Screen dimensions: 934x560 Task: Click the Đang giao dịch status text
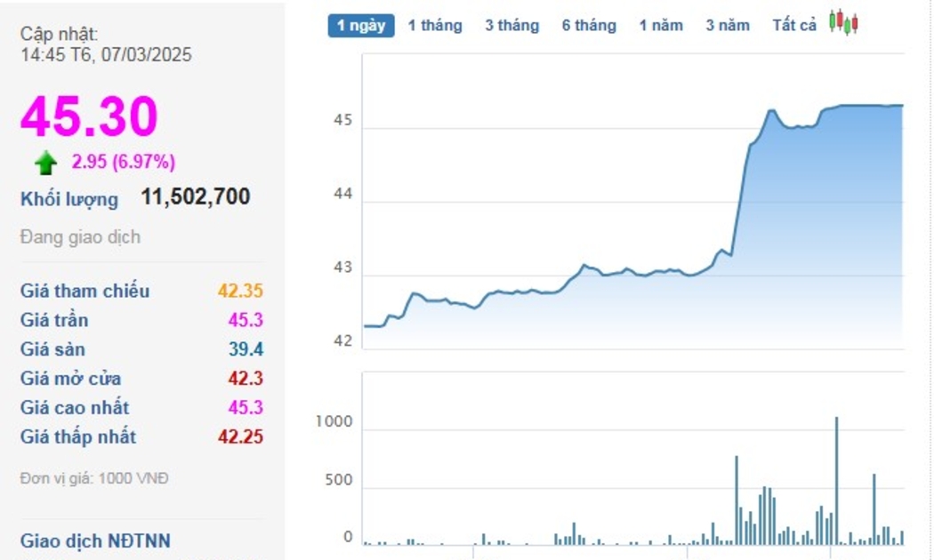click(x=80, y=237)
